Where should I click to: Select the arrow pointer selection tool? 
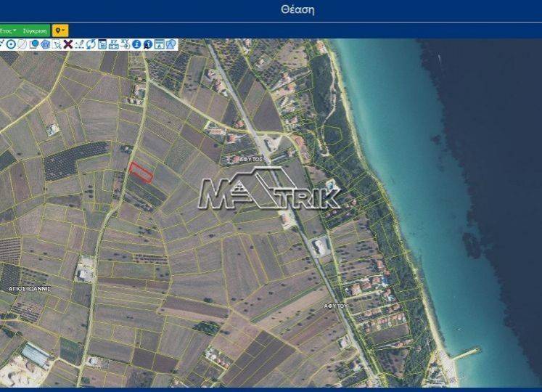click(x=57, y=44)
